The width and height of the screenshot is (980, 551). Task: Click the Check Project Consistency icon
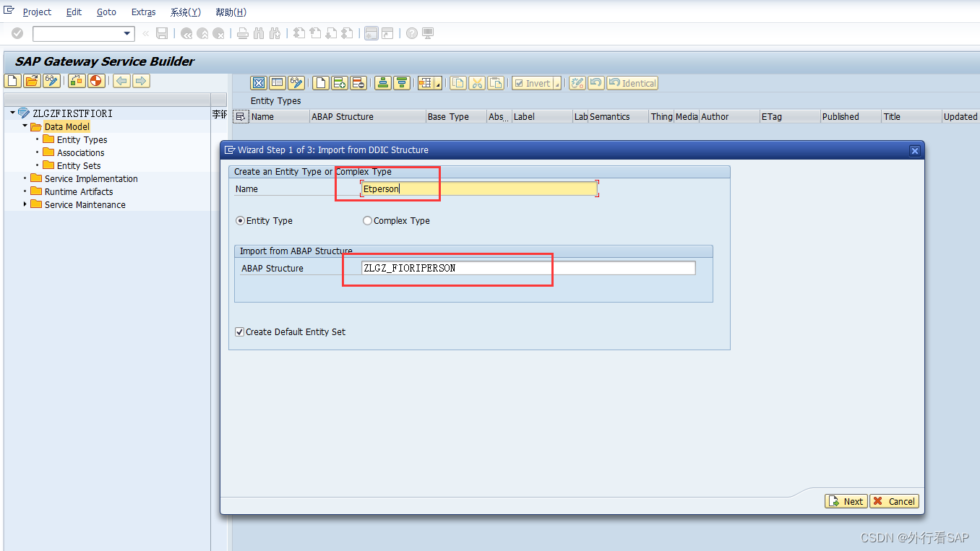point(77,81)
